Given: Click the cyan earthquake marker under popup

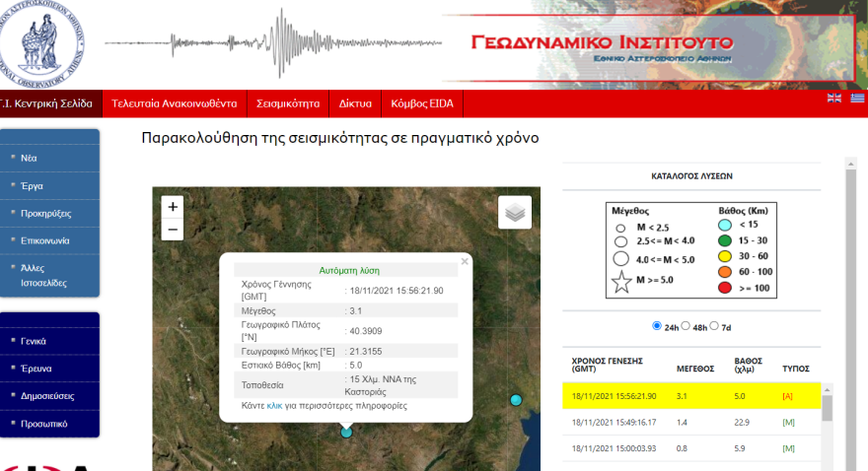Looking at the screenshot, I should point(346,433).
